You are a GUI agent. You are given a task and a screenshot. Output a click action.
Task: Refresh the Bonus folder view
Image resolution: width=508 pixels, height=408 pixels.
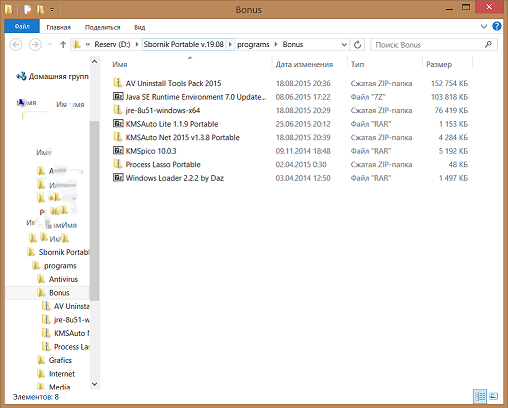tap(357, 44)
